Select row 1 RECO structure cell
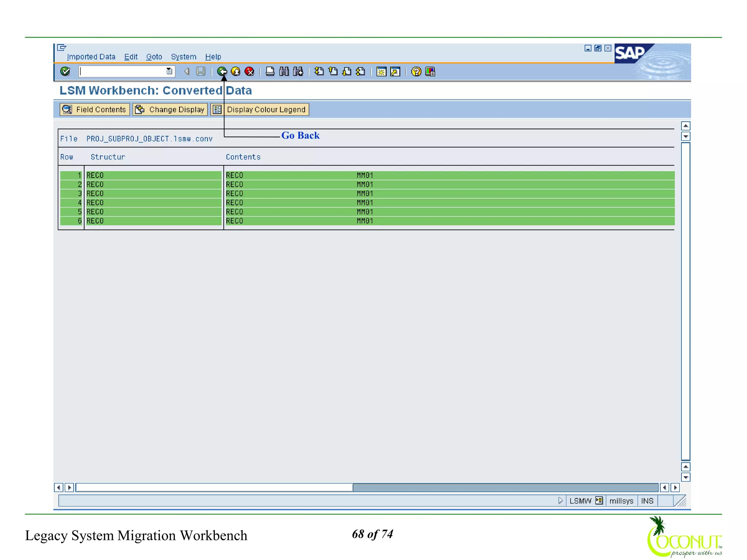This screenshot has width=747, height=560. 154,175
